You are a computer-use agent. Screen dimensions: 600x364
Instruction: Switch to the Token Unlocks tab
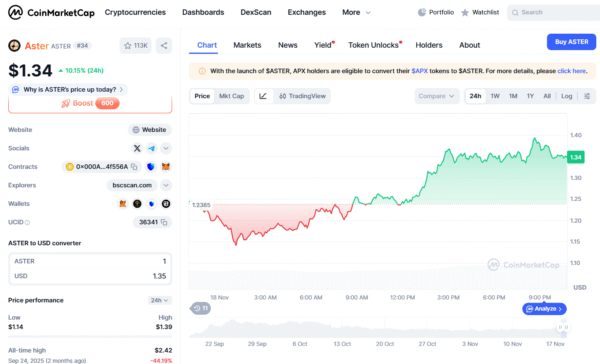[x=374, y=45]
